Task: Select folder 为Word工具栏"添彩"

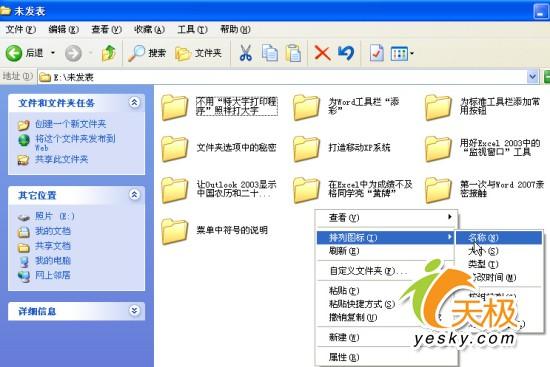Action: coord(347,107)
